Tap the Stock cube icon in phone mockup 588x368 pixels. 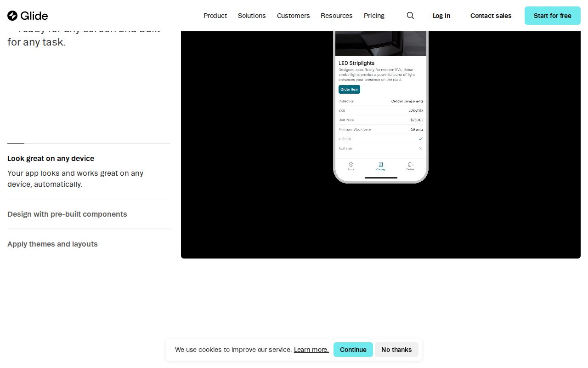[x=351, y=165]
